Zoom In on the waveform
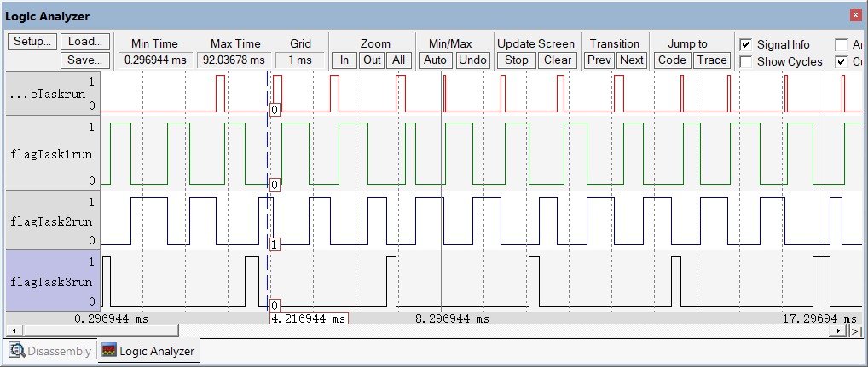This screenshot has width=868, height=367. pos(344,60)
